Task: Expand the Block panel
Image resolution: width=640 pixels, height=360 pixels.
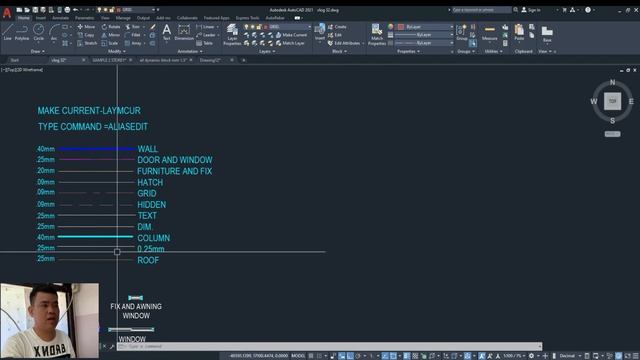Action: point(339,51)
